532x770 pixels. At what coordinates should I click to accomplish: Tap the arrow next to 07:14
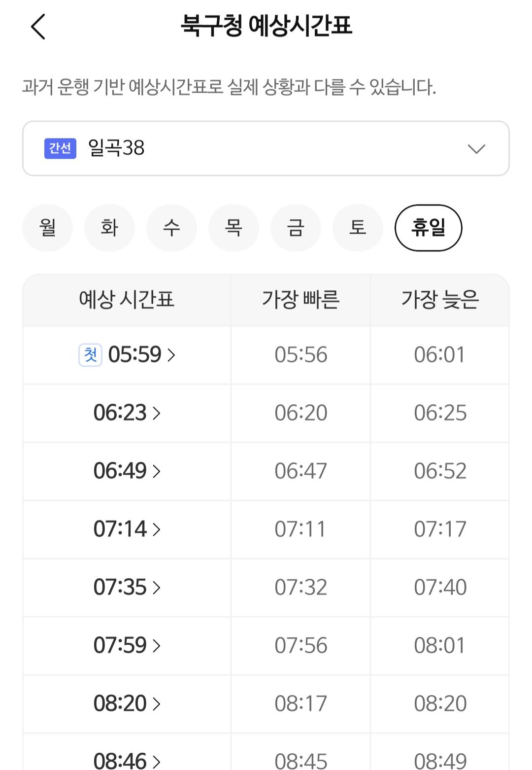point(157,529)
